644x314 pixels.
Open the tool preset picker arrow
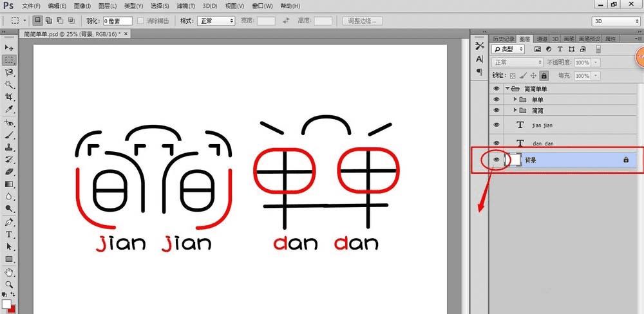[x=24, y=20]
